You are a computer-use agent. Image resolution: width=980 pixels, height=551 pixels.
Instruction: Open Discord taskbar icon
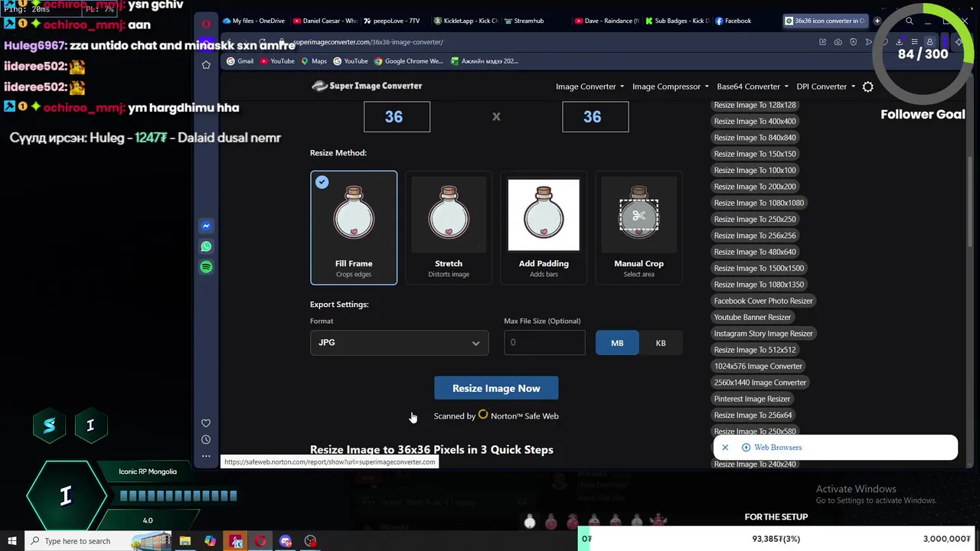[x=286, y=541]
